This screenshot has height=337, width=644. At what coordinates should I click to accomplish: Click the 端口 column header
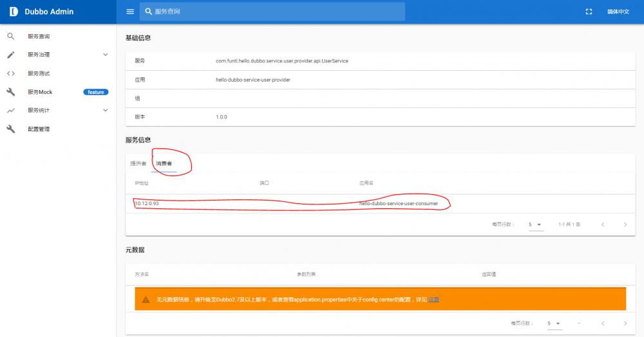264,183
